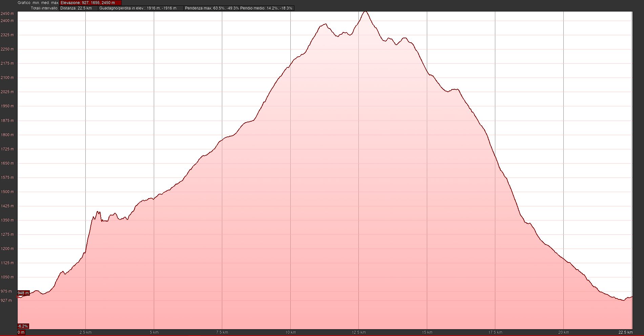The width and height of the screenshot is (644, 336).
Task: Click the 12.5 km distance axis label
Action: (x=359, y=332)
